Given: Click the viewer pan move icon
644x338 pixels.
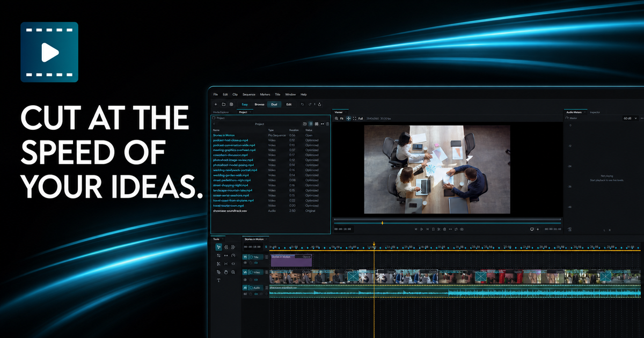Looking at the screenshot, I should point(348,118).
